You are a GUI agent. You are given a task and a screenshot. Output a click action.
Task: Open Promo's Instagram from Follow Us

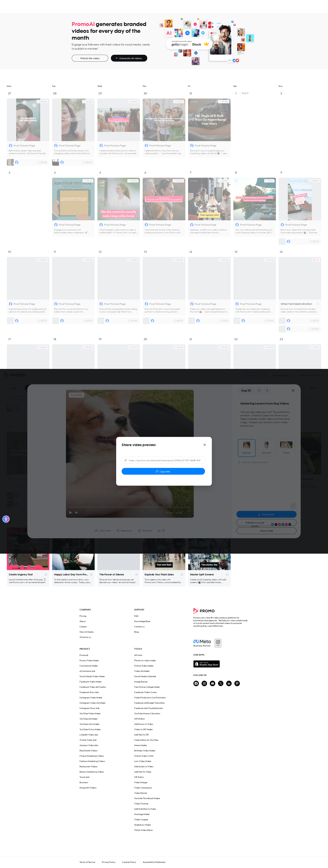[204, 683]
